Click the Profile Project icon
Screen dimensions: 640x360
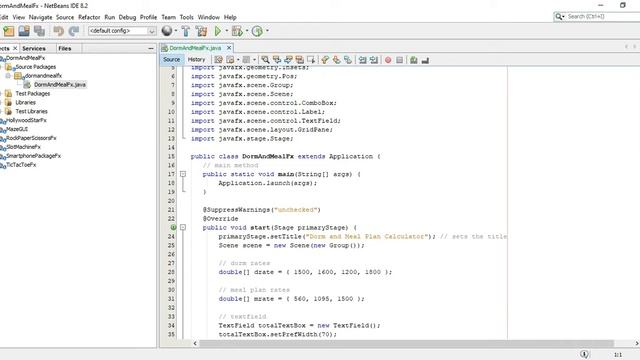257,31
